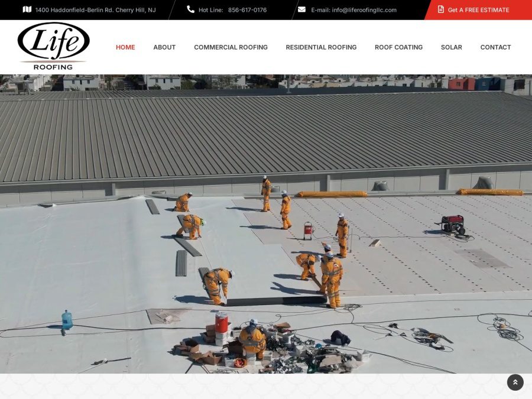Viewport: 532px width, 399px height.
Task: Click the Life Roofing logo
Action: tap(53, 46)
